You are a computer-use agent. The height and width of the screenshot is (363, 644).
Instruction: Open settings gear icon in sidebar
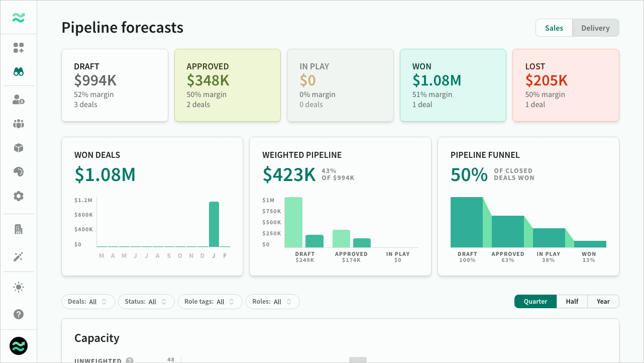click(19, 196)
